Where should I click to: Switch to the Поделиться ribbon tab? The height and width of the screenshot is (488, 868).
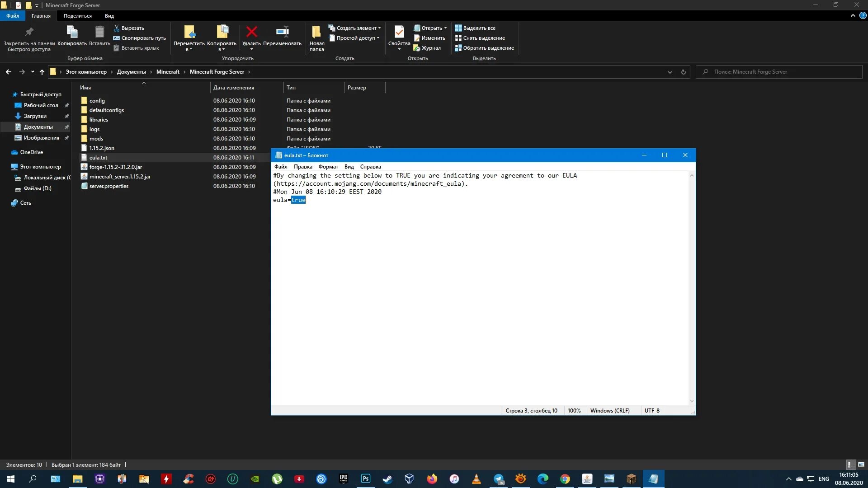[77, 16]
